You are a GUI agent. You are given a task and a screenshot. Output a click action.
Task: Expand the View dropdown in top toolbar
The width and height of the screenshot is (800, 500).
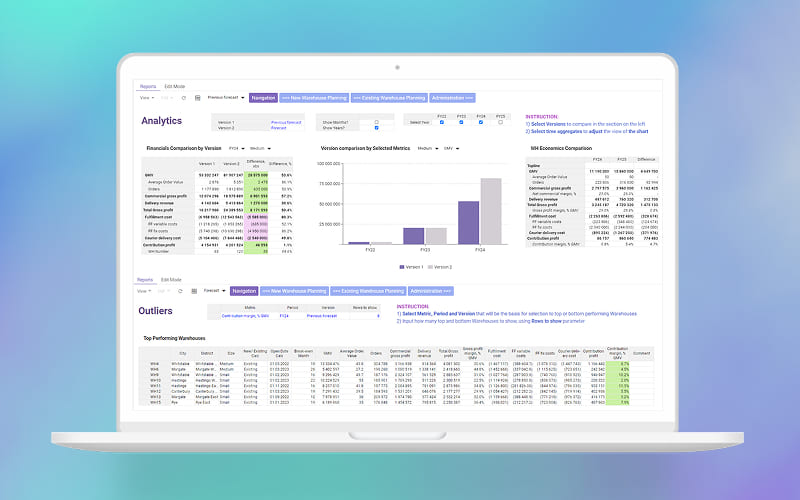pos(147,98)
